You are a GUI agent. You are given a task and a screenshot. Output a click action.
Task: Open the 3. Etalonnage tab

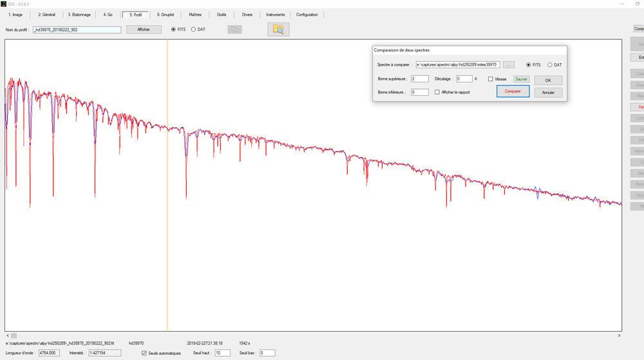click(79, 15)
